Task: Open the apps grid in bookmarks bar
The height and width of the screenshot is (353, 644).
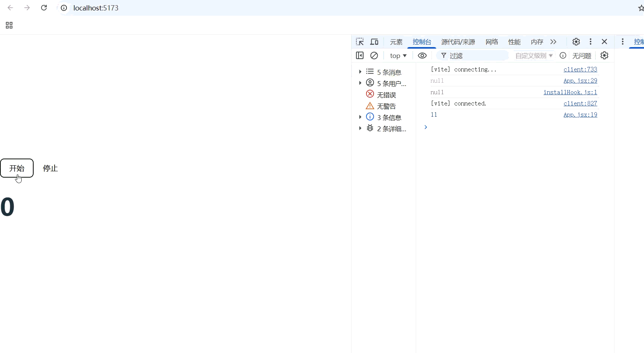Action: click(x=9, y=25)
